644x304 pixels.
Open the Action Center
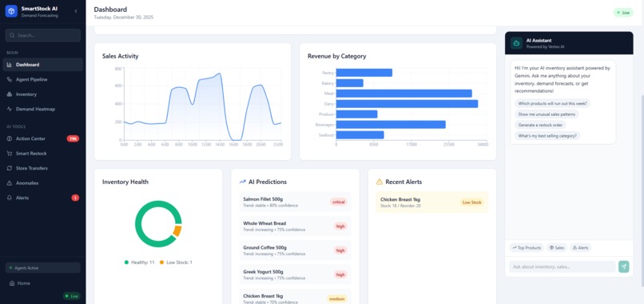42,138
